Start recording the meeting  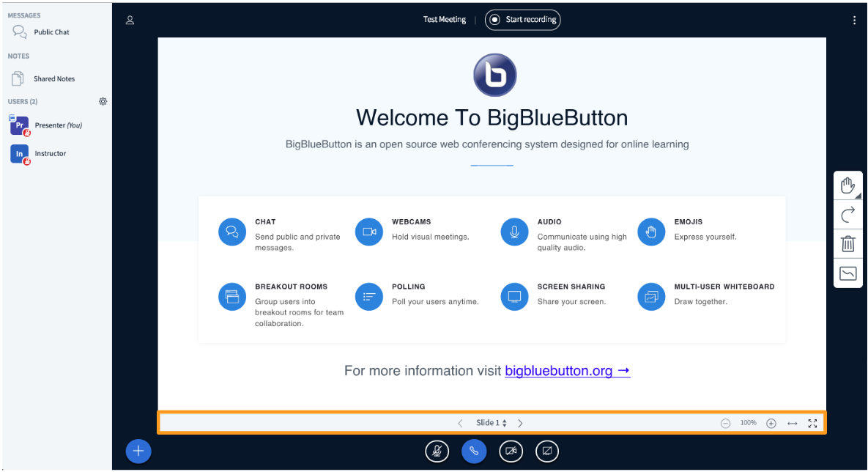pyautogui.click(x=522, y=19)
